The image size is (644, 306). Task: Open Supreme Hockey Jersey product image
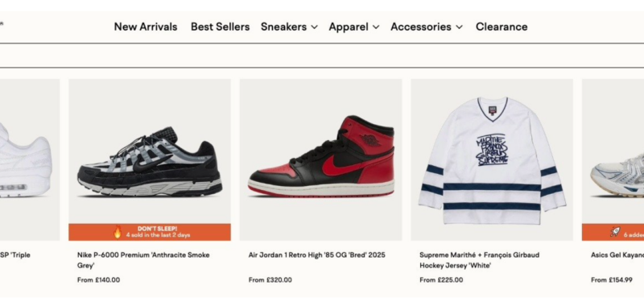tap(492, 159)
